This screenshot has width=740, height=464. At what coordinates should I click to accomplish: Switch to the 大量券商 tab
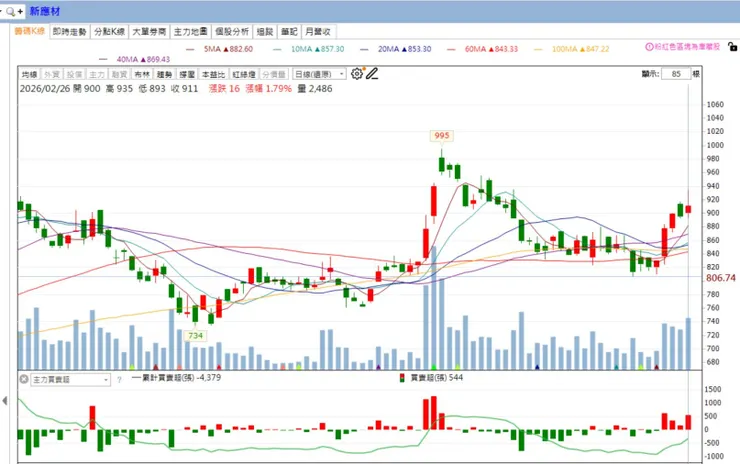tap(149, 32)
